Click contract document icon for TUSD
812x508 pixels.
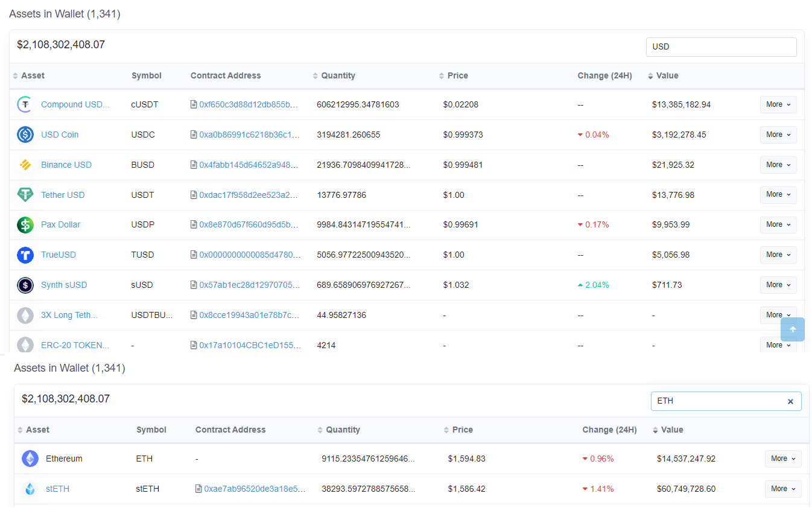coord(194,255)
